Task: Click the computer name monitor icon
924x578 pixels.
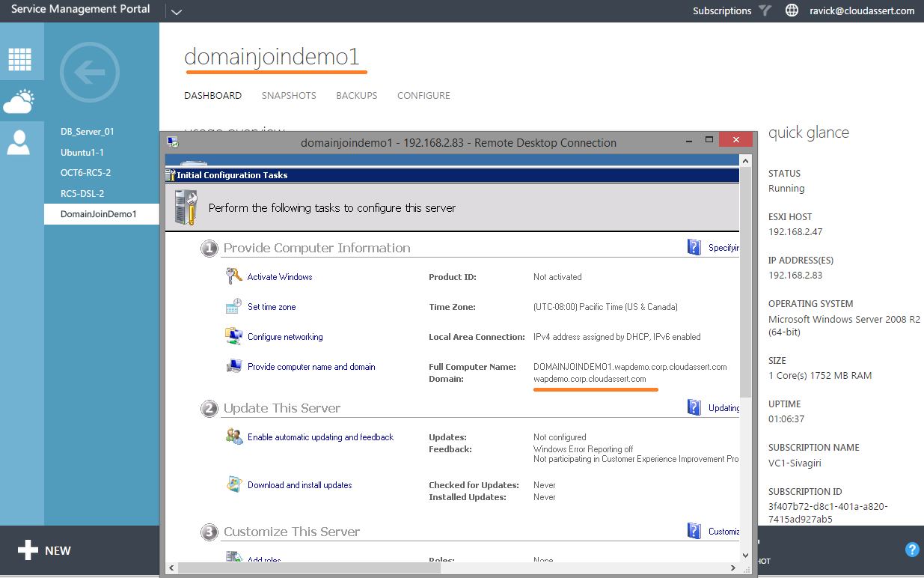Action: [233, 366]
